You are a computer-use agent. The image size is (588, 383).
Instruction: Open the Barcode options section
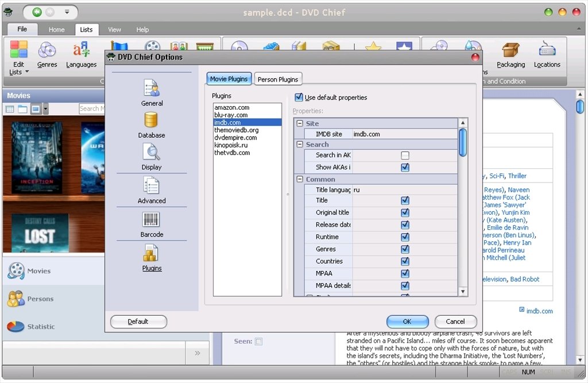pyautogui.click(x=152, y=225)
